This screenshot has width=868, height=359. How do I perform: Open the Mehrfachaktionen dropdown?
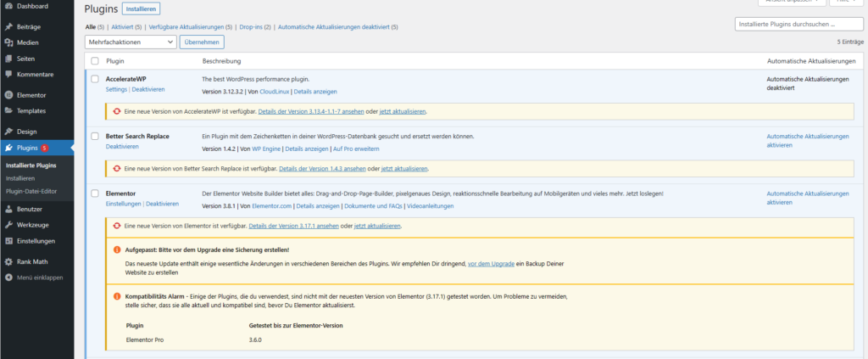point(131,42)
